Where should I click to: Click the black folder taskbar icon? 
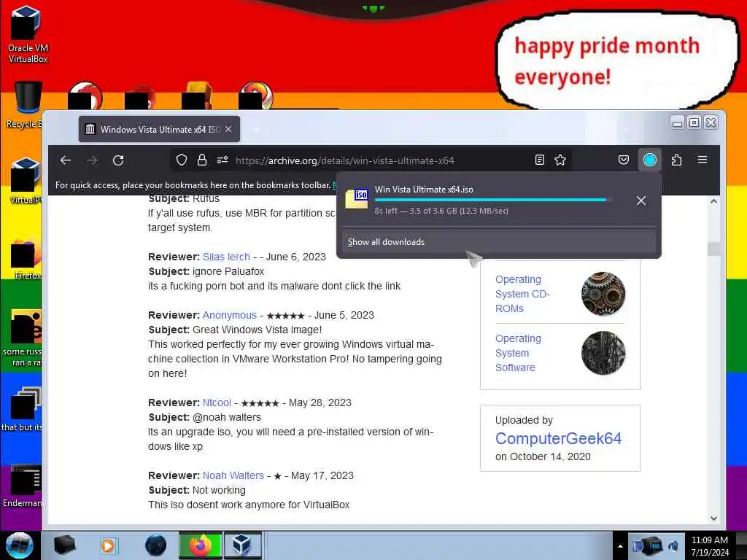65,545
